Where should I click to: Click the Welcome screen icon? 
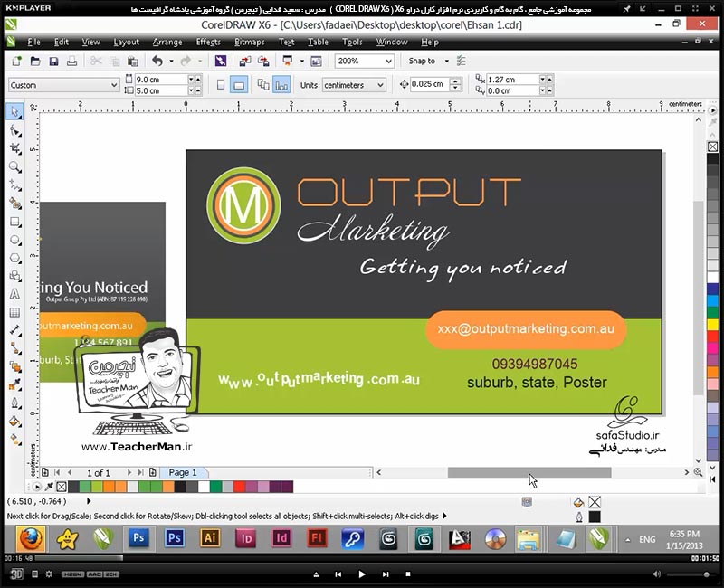pyautogui.click(x=316, y=61)
